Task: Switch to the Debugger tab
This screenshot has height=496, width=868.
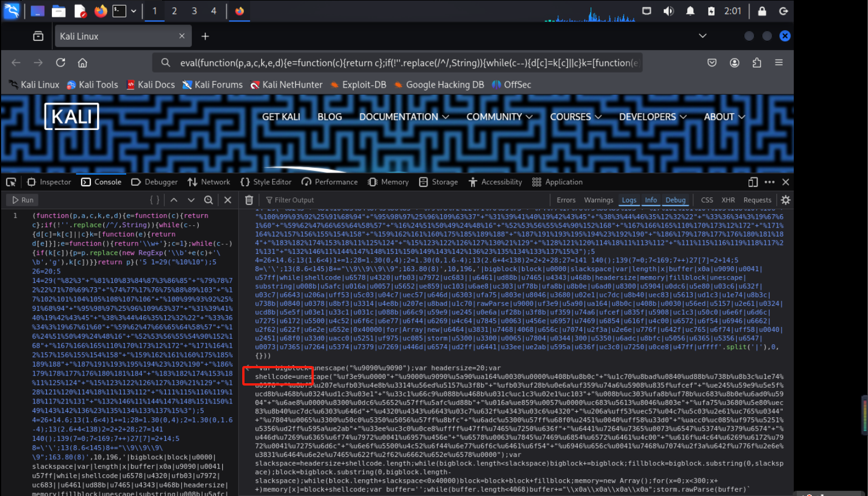Action: coord(154,182)
